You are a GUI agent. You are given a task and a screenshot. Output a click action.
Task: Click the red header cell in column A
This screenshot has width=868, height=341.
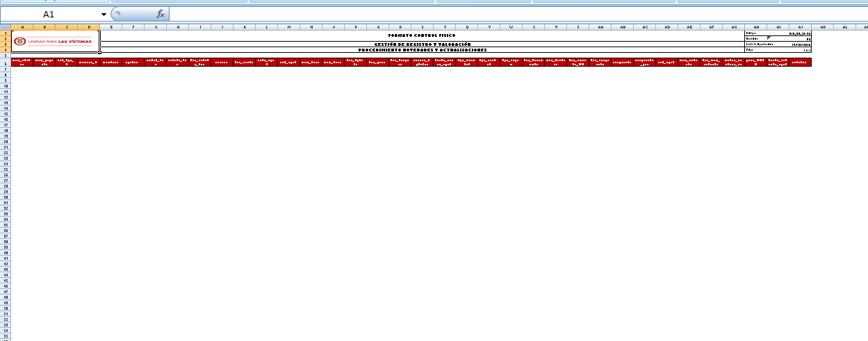click(22, 63)
